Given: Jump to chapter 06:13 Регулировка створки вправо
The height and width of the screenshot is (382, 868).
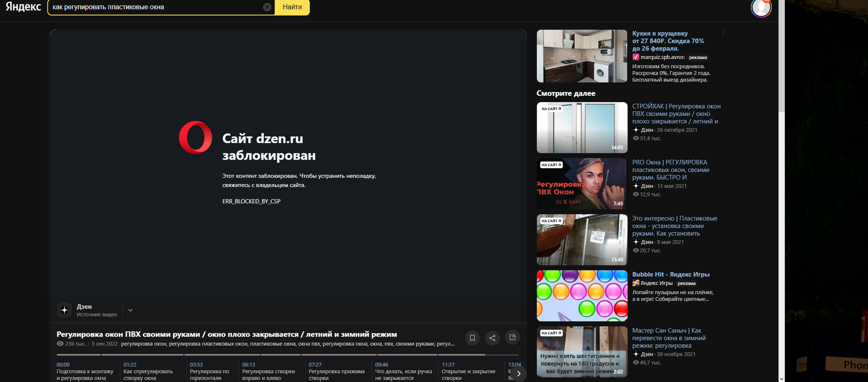Looking at the screenshot, I should (269, 371).
